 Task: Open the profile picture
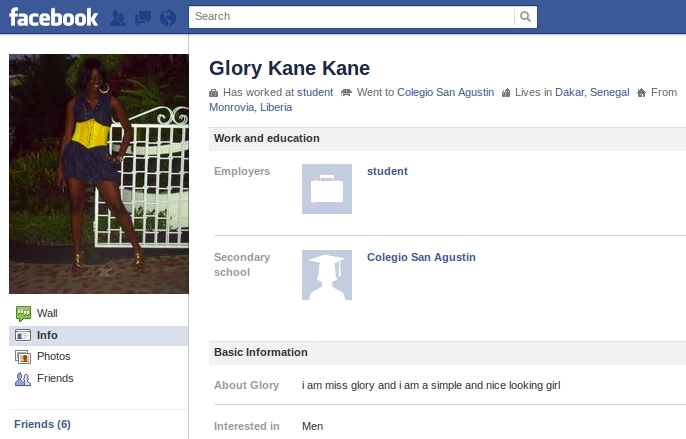pyautogui.click(x=98, y=174)
